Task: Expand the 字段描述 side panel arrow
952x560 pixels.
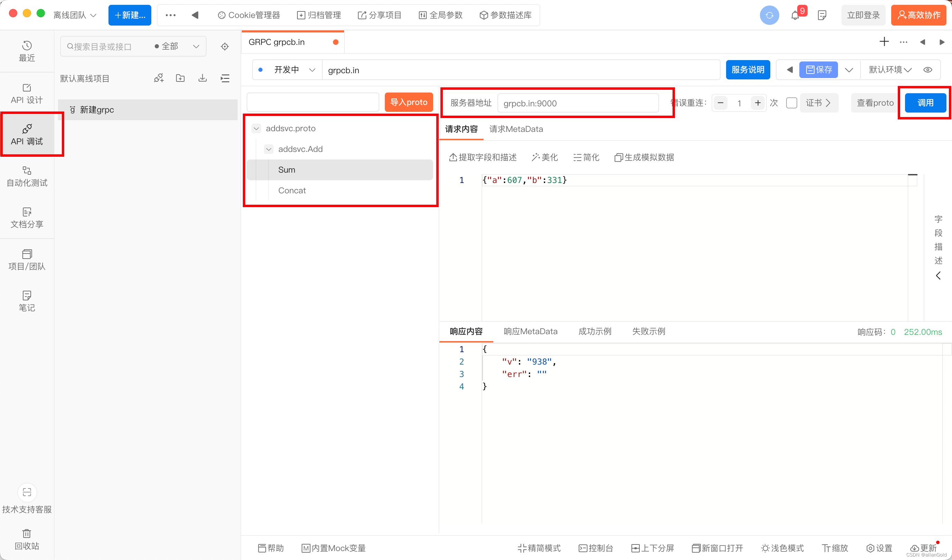Action: pyautogui.click(x=939, y=275)
